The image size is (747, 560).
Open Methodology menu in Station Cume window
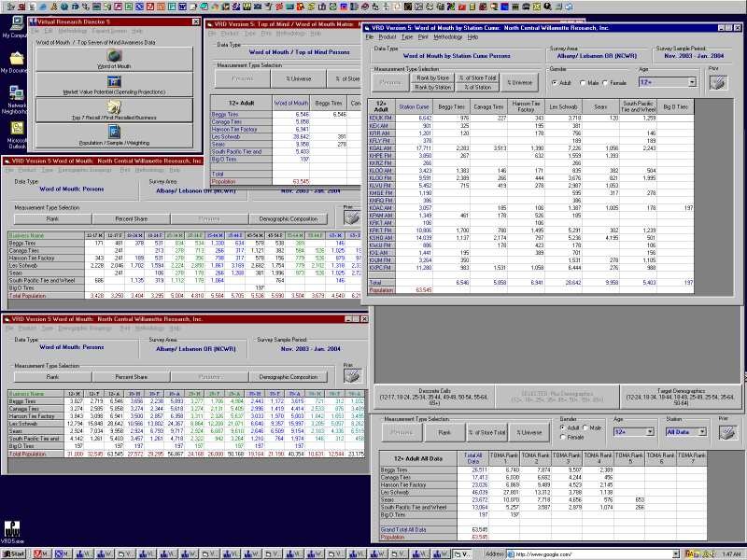point(448,36)
